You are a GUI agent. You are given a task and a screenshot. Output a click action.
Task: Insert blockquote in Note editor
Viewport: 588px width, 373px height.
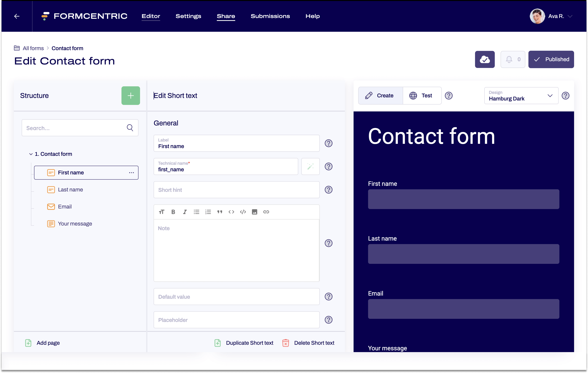(220, 212)
